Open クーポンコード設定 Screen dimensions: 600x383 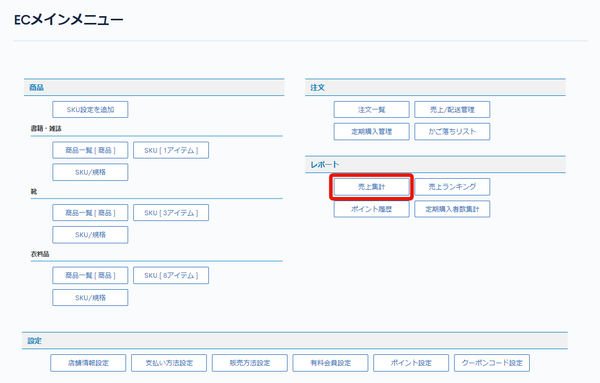(x=492, y=363)
